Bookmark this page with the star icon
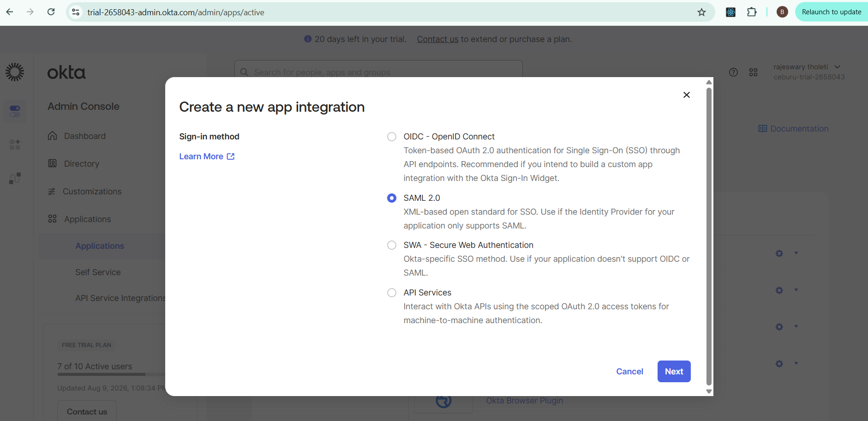The image size is (868, 421). (701, 12)
